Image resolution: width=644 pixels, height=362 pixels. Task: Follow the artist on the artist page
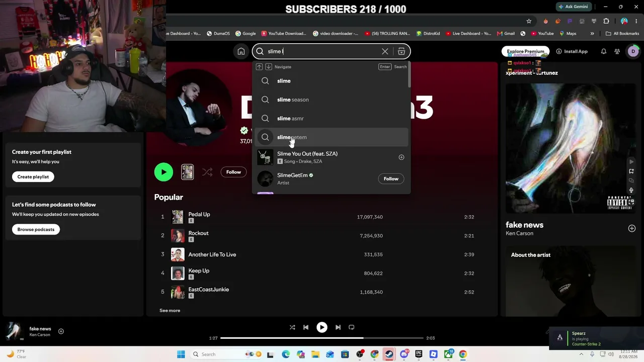pyautogui.click(x=233, y=172)
